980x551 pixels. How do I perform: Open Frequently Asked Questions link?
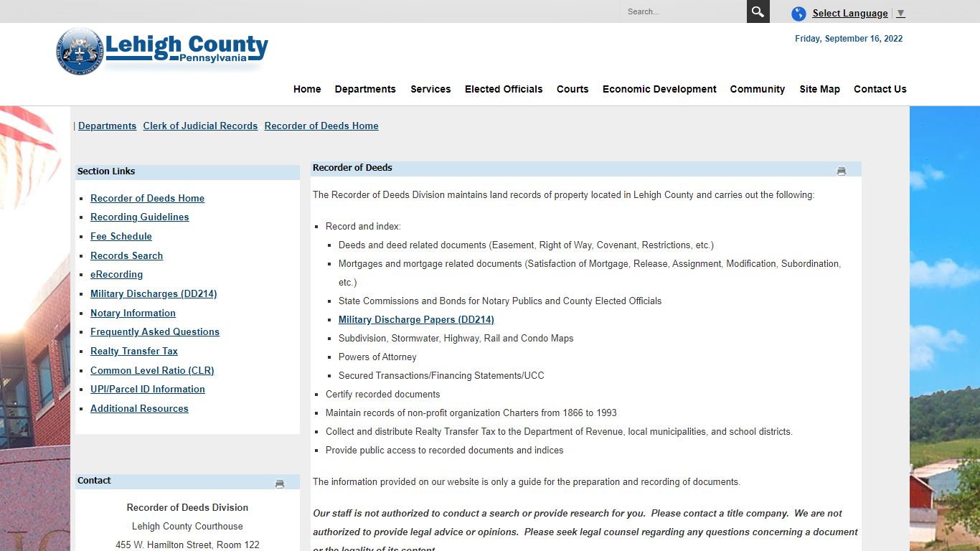pos(155,331)
